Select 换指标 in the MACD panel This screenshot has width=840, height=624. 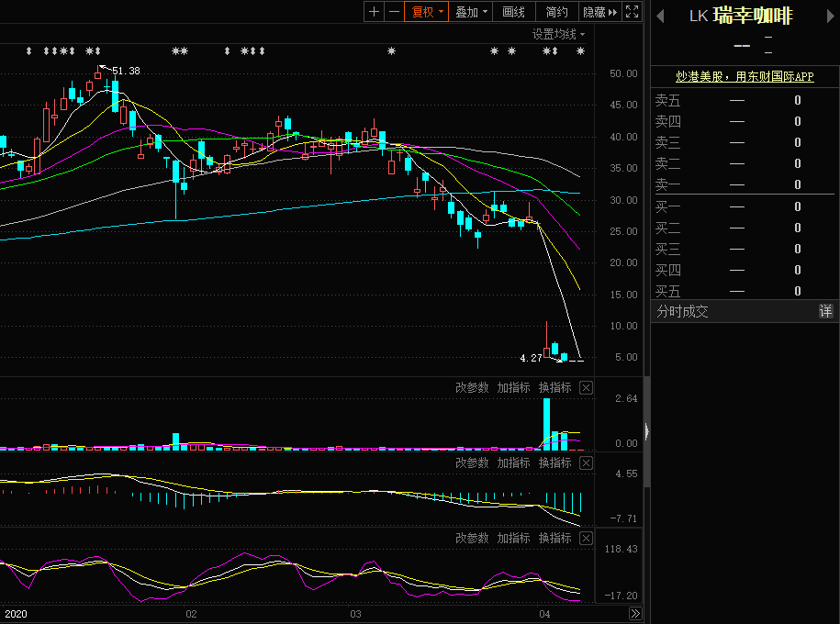554,463
